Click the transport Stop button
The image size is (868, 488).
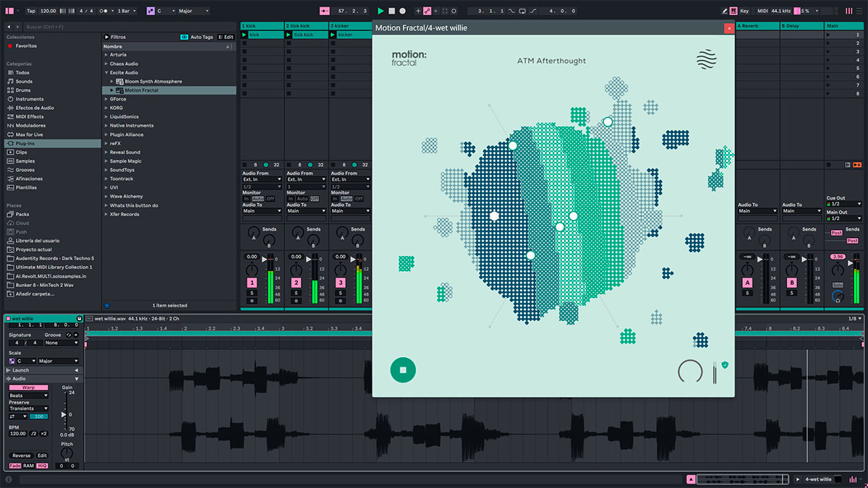click(x=391, y=11)
